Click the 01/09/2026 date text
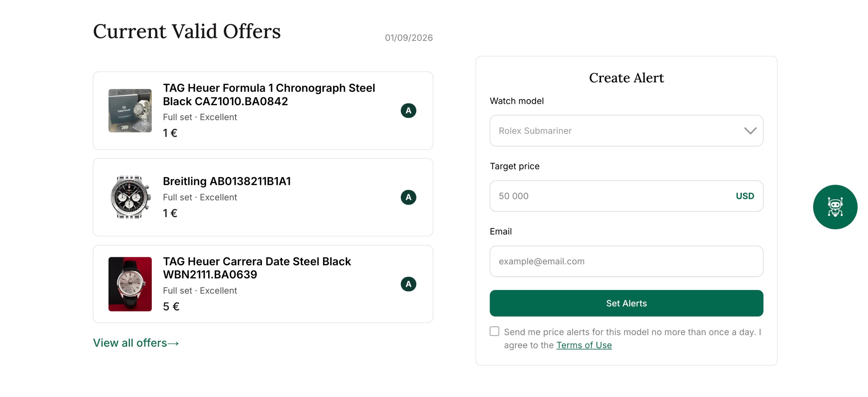The width and height of the screenshot is (868, 397). [x=409, y=38]
